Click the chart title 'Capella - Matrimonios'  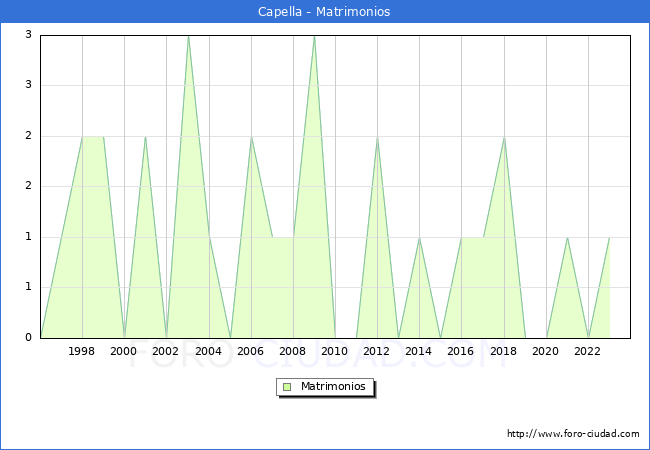[324, 11]
